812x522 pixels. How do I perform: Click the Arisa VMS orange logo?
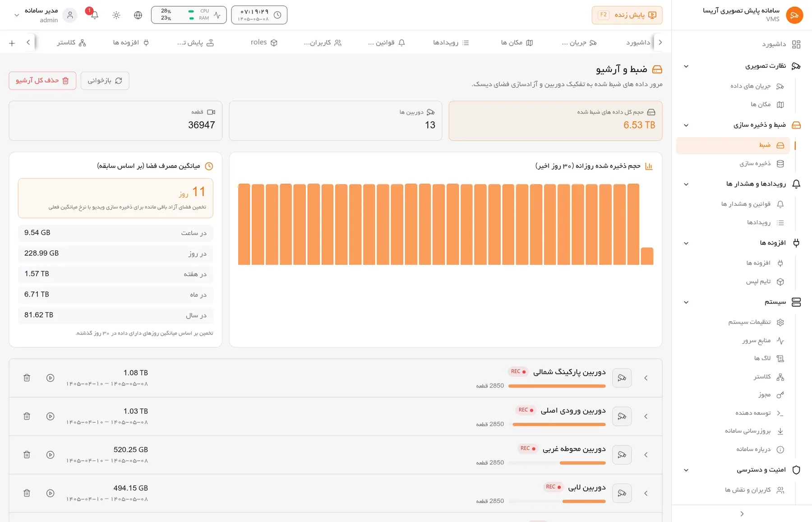(794, 15)
